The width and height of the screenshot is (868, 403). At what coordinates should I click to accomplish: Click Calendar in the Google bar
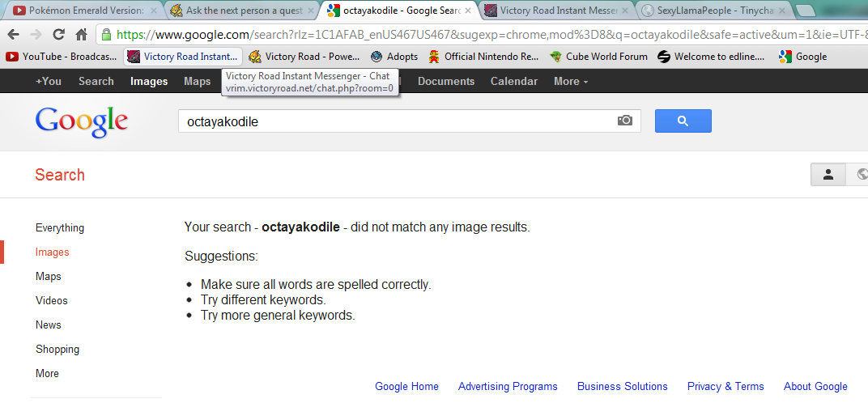tap(513, 82)
